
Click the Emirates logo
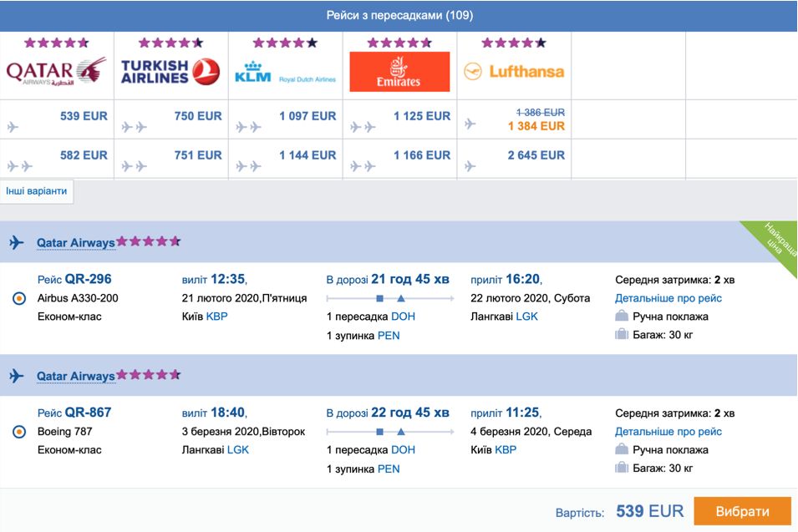[399, 72]
